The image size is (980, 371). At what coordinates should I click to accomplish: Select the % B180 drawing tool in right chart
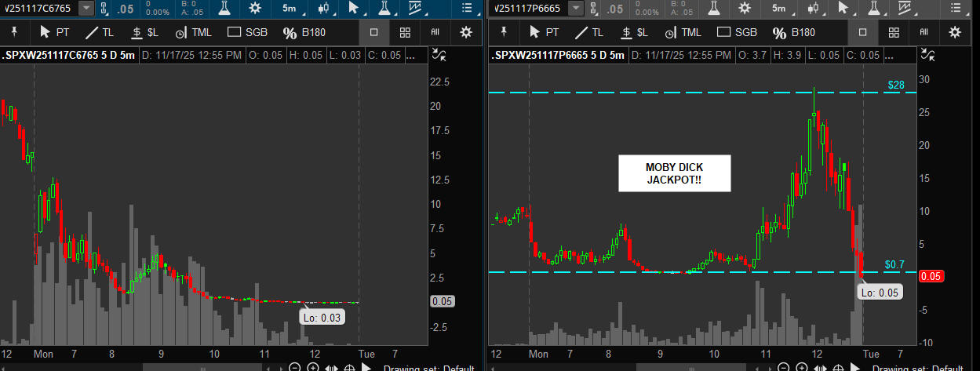(x=793, y=32)
